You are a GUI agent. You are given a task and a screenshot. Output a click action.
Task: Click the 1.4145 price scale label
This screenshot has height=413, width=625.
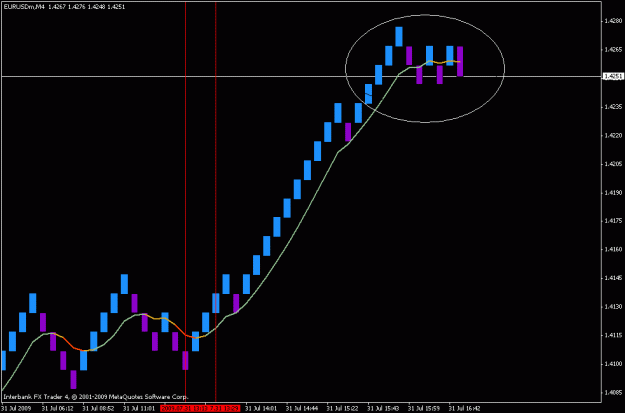tap(613, 278)
